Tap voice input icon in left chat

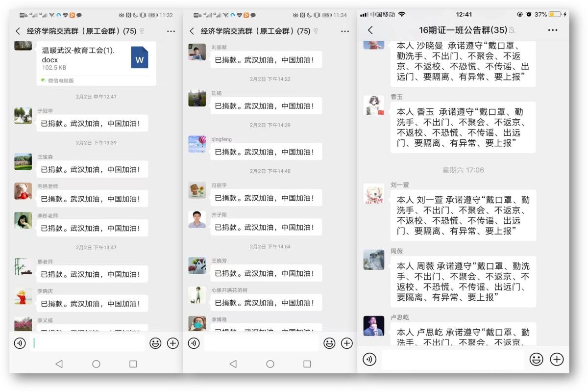pyautogui.click(x=20, y=343)
